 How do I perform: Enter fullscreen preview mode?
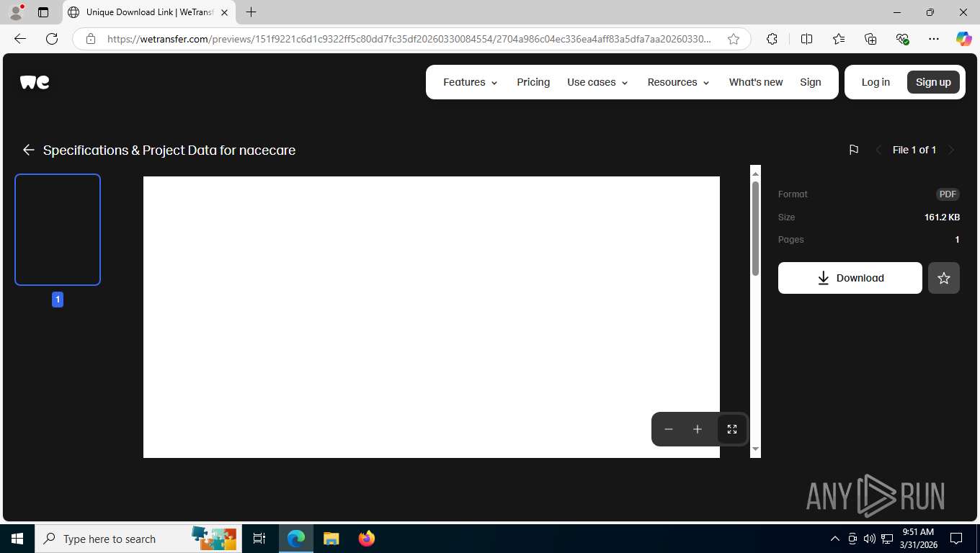tap(732, 429)
